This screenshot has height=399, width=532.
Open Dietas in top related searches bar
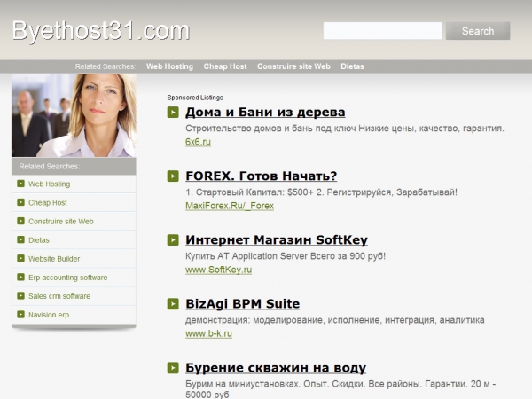(352, 66)
